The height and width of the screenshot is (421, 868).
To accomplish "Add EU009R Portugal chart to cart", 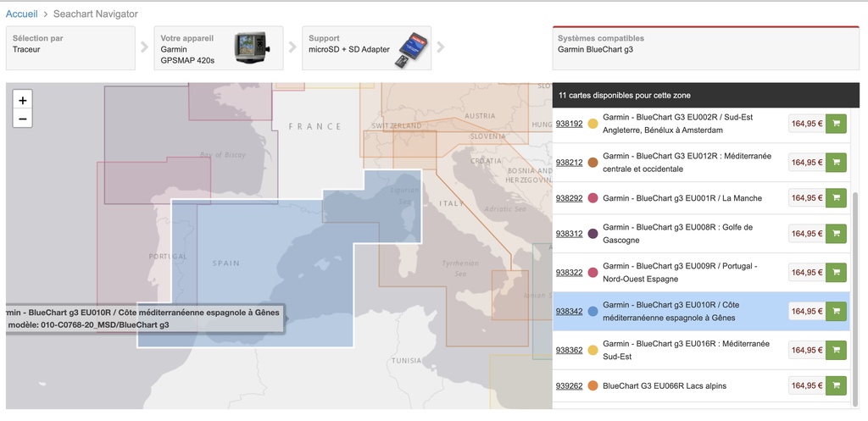I will pos(836,272).
